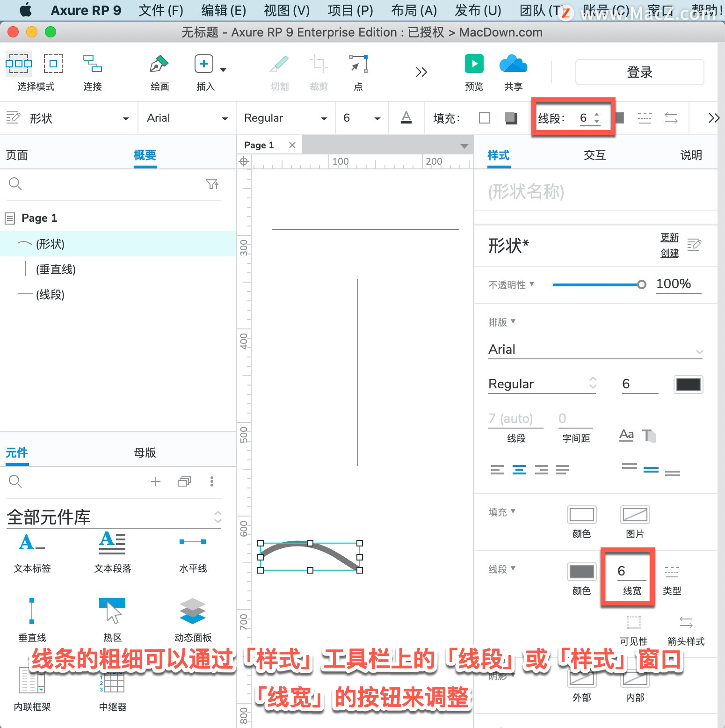Set vertical alignment to top
The height and width of the screenshot is (728, 725).
click(629, 466)
